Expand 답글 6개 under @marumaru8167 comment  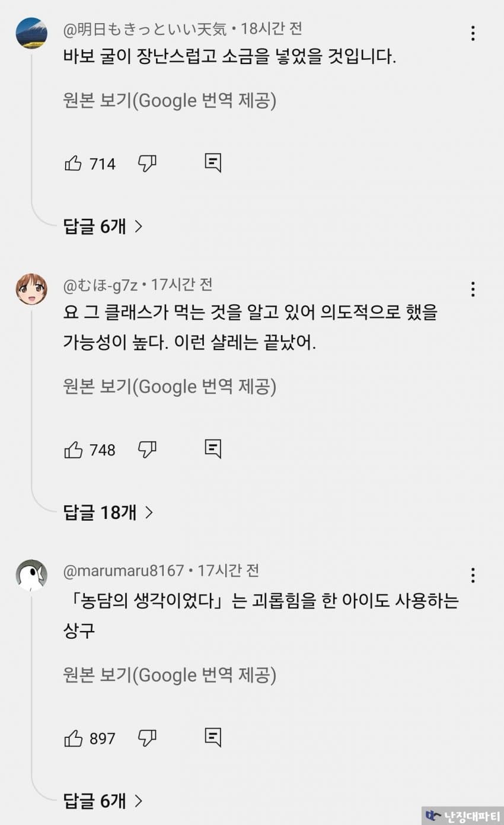(103, 801)
